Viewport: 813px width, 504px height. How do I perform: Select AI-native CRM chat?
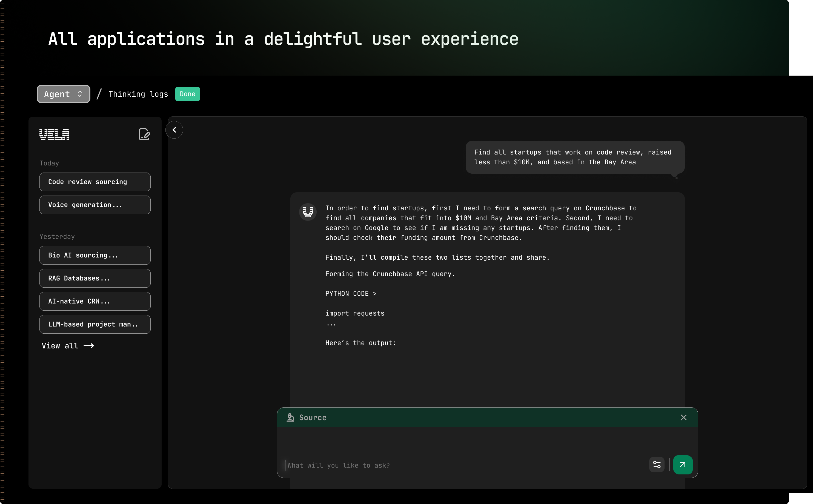point(95,301)
